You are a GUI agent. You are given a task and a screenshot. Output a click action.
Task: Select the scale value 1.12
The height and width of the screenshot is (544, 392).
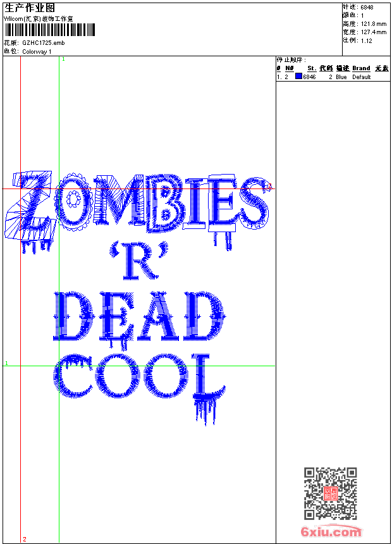point(366,41)
